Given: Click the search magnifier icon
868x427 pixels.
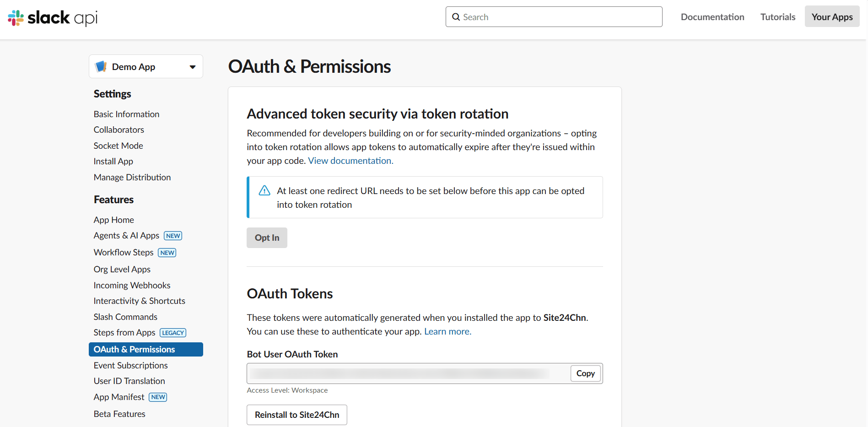Looking at the screenshot, I should (x=456, y=16).
